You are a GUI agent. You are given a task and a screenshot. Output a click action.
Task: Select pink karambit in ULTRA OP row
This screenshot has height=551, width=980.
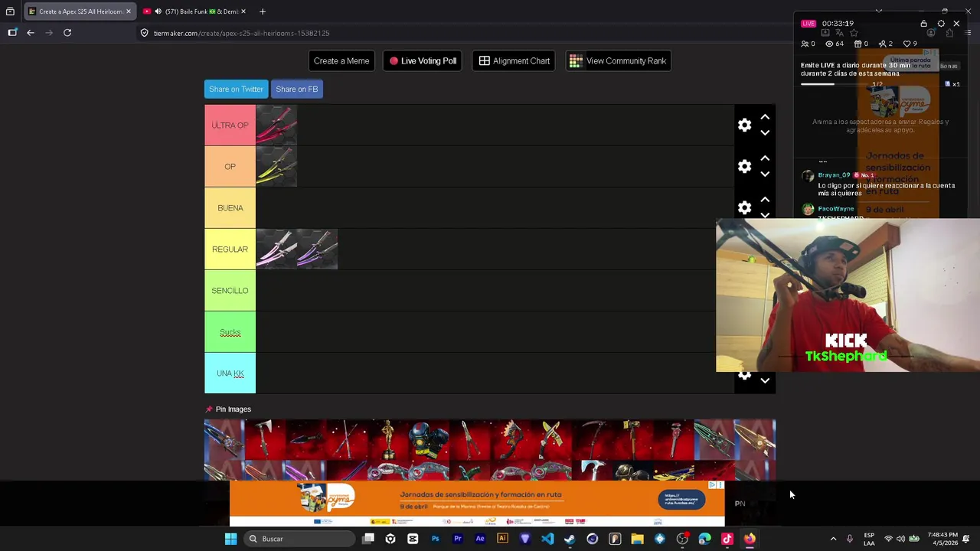[x=276, y=126]
